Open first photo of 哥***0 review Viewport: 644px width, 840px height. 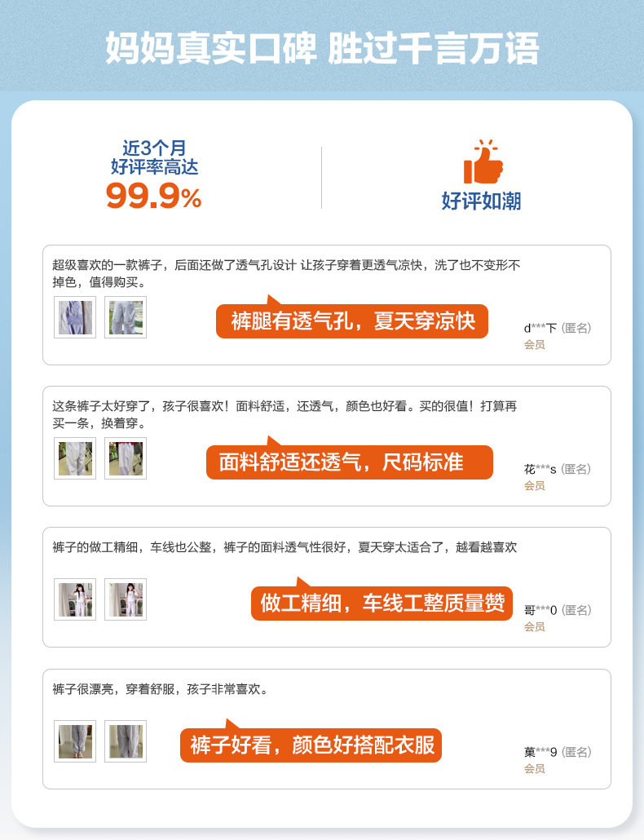(x=75, y=599)
